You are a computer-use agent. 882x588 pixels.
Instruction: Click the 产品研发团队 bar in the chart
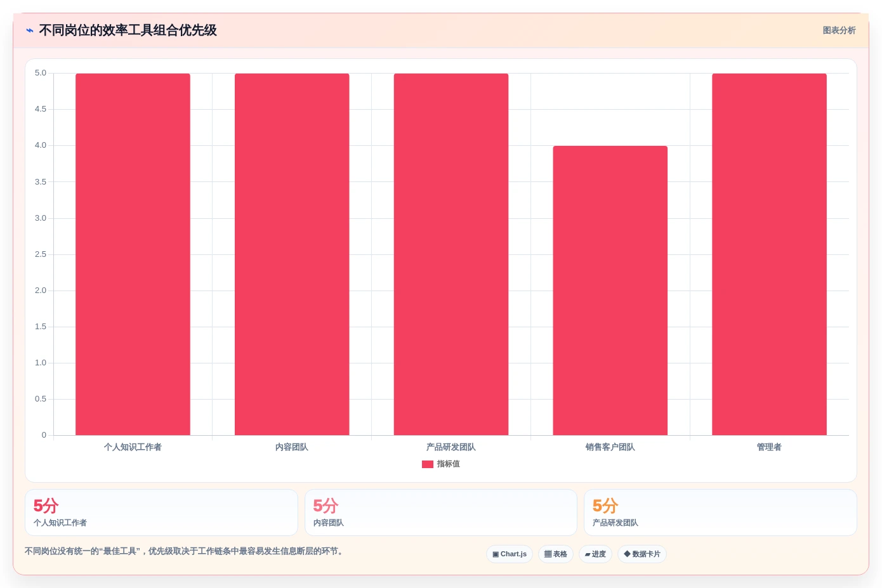click(451, 254)
